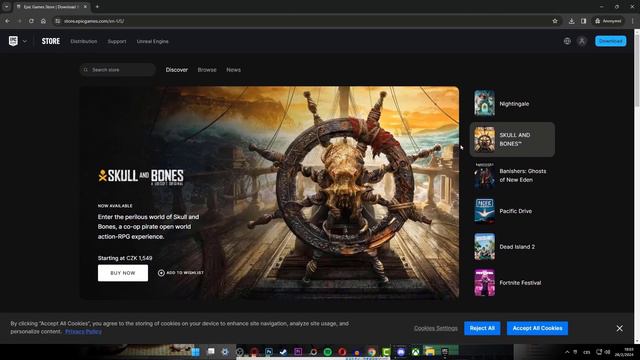Open the Chrome three-dot menu
Image resolution: width=640 pixels, height=360 pixels.
[633, 21]
